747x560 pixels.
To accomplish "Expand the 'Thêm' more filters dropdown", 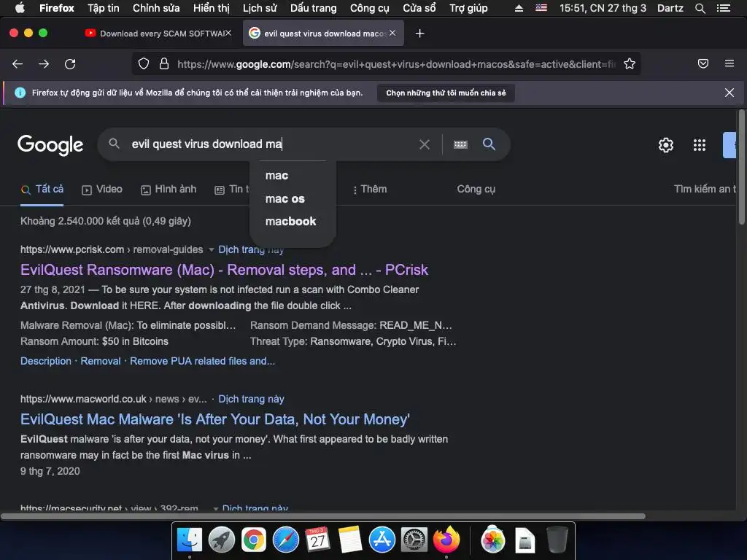I will pyautogui.click(x=370, y=190).
